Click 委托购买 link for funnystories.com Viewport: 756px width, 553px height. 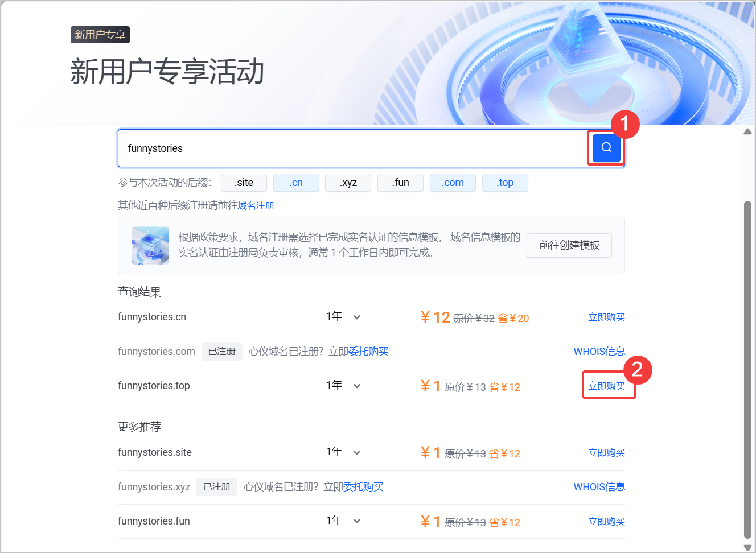[x=368, y=352]
